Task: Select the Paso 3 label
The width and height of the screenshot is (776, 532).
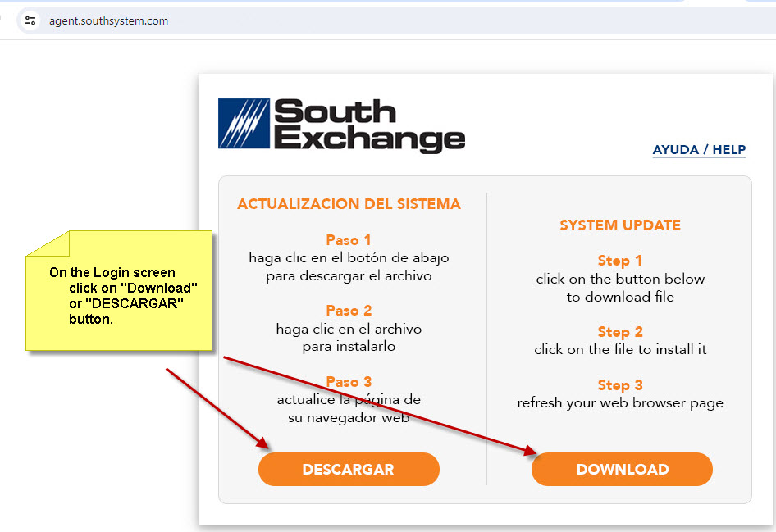Action: coord(349,382)
